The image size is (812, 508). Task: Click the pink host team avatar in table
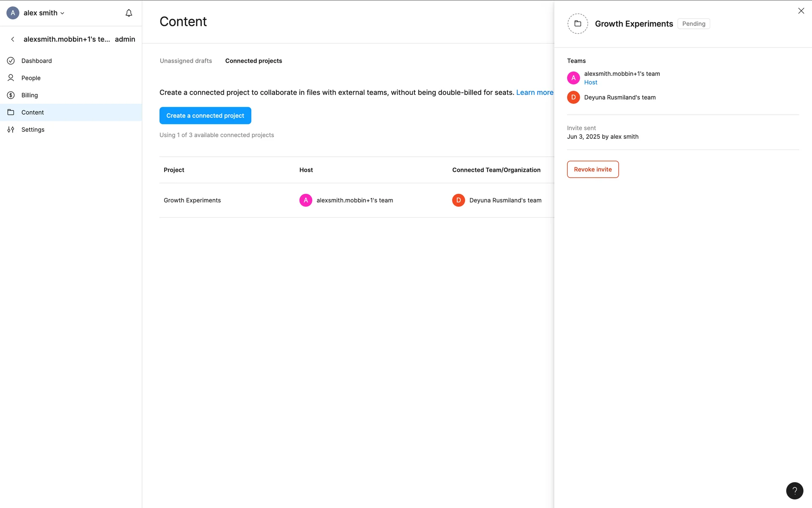(x=305, y=200)
